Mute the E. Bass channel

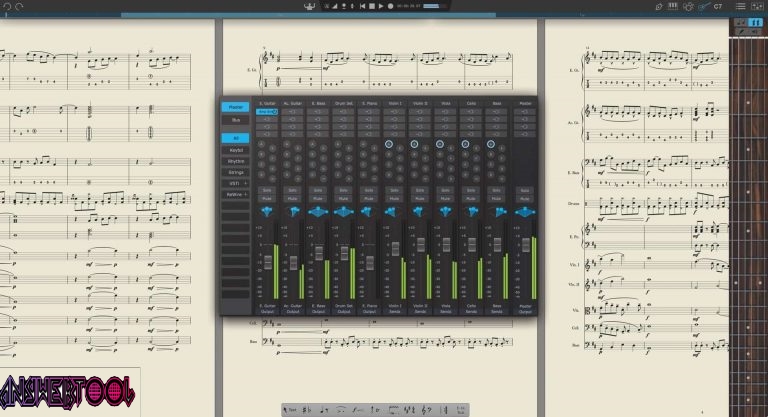point(318,198)
